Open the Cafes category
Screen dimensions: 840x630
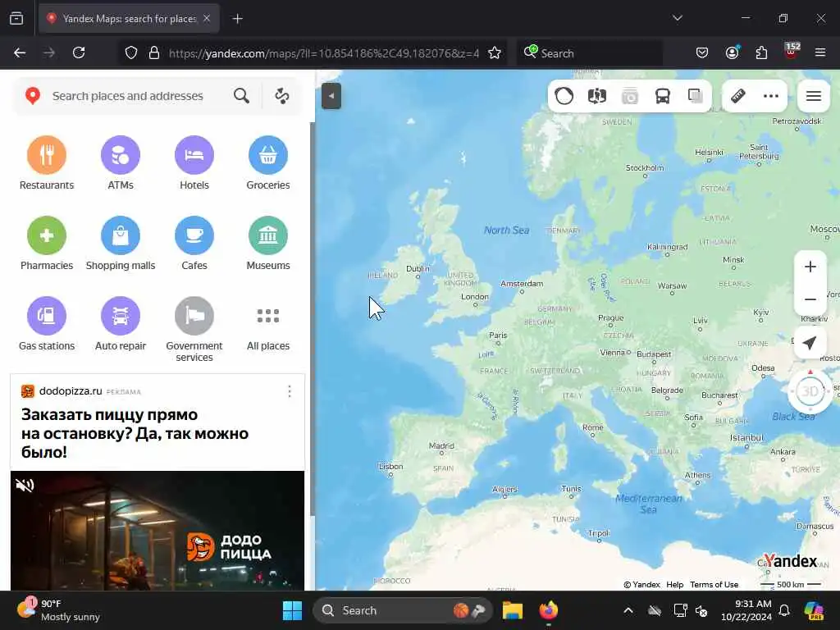pos(194,243)
